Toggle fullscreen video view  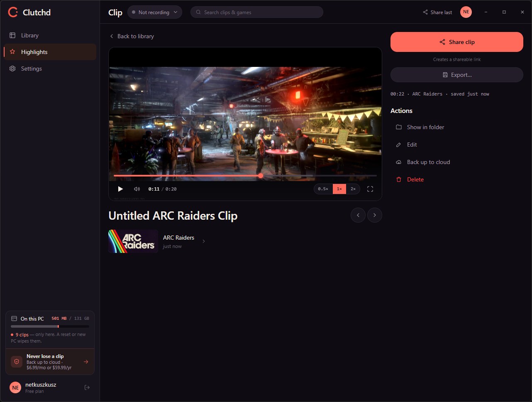click(x=370, y=189)
